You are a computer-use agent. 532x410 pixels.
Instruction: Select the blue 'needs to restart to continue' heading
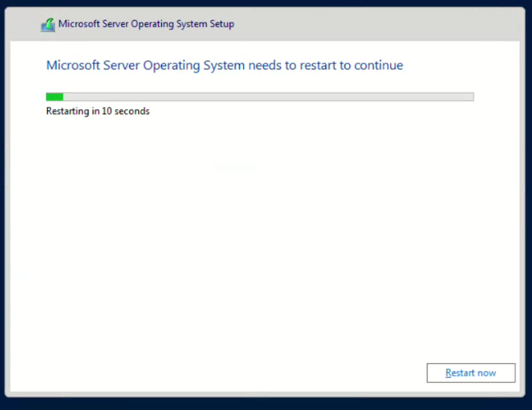224,65
